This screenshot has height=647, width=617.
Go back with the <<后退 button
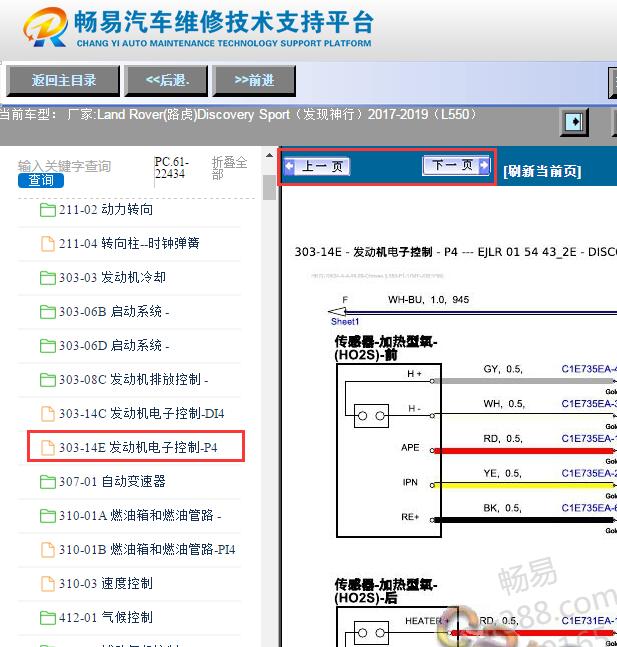coord(166,80)
